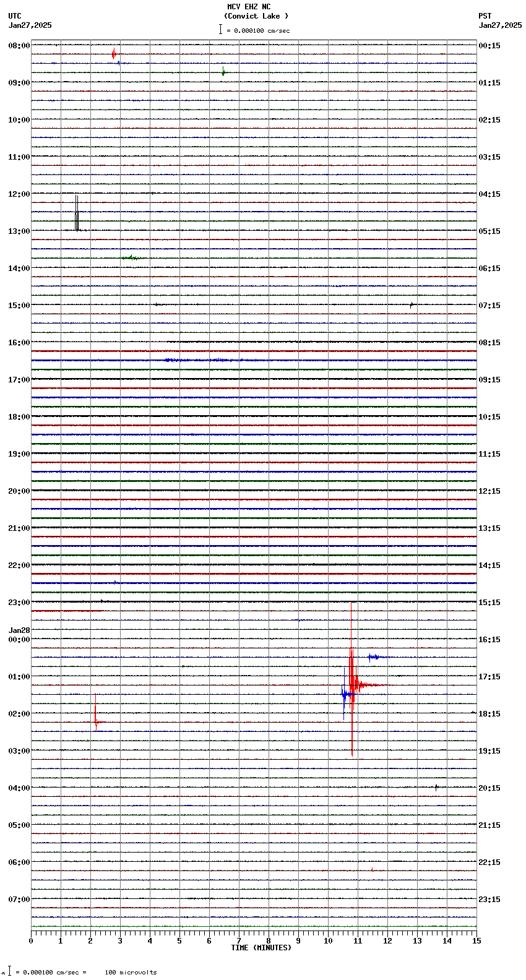Click the 10:00 UTC time label

tap(19, 120)
